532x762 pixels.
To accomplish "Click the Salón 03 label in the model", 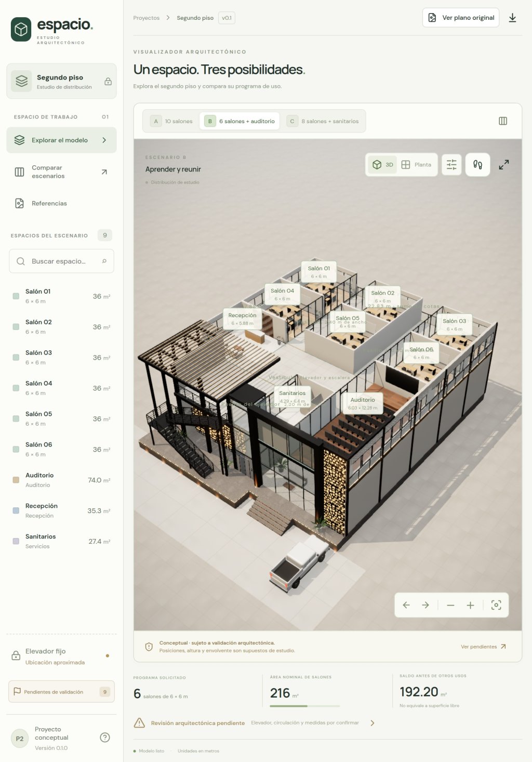I will [x=455, y=324].
